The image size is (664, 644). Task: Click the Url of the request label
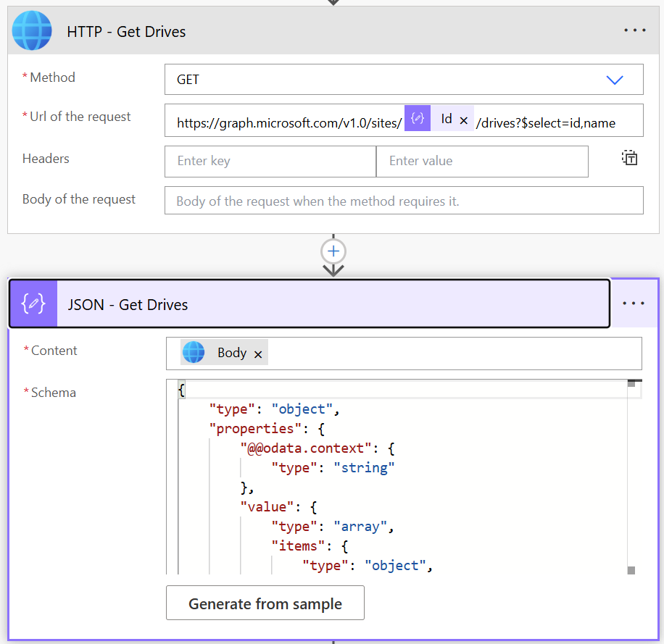[x=80, y=117]
